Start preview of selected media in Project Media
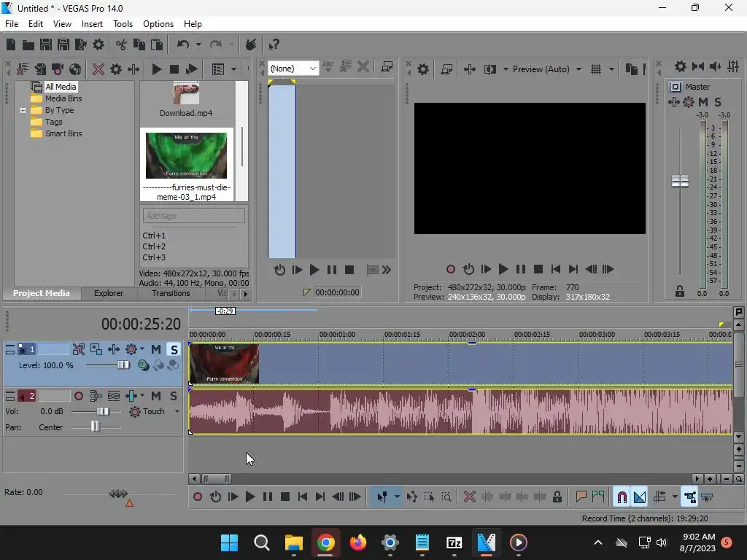 click(156, 69)
